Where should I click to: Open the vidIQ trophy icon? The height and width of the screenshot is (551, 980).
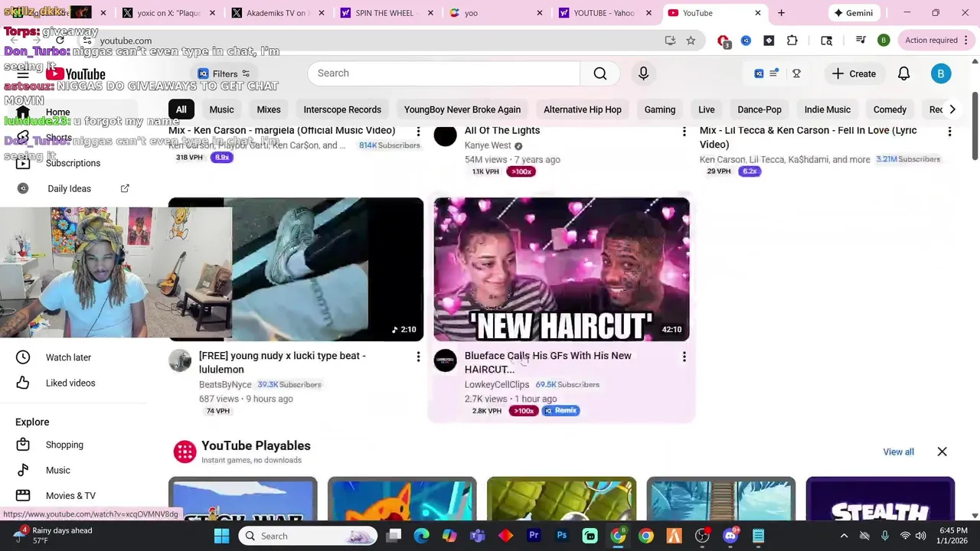click(x=796, y=73)
